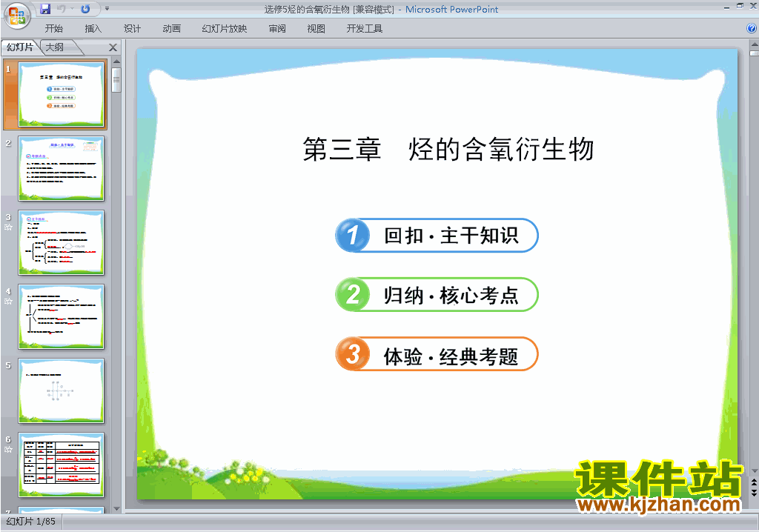This screenshot has width=759, height=532.
Task: Select slide 5 thumbnail
Action: tap(61, 390)
